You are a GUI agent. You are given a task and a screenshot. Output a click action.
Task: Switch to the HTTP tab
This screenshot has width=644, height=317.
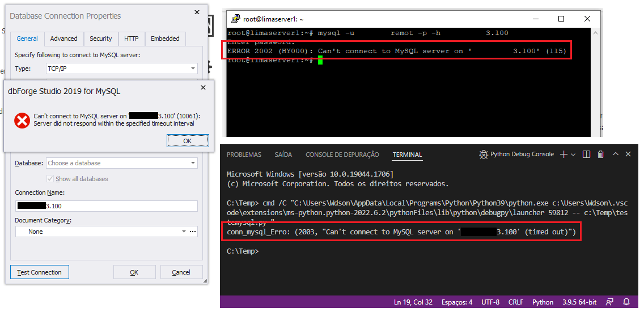pos(132,38)
